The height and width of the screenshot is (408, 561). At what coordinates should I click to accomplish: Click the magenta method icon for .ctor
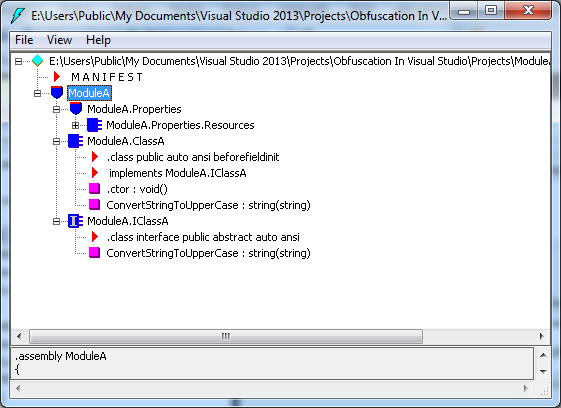(x=94, y=189)
